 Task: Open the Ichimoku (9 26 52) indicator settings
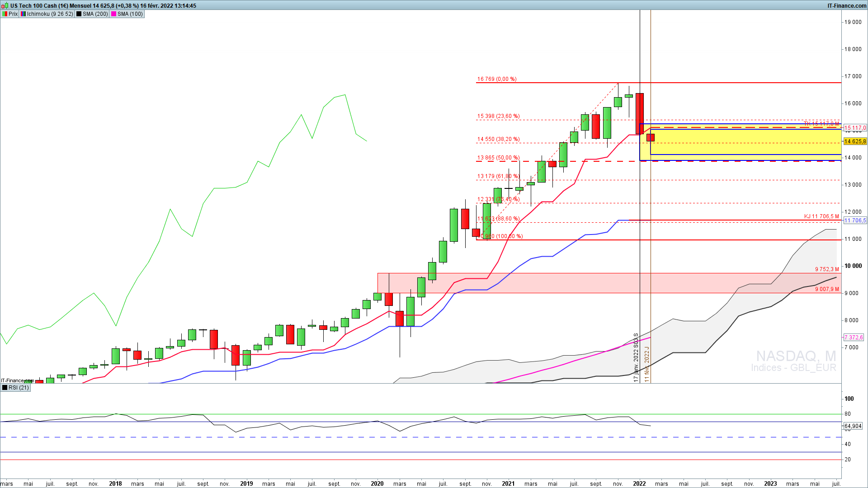pyautogui.click(x=50, y=14)
